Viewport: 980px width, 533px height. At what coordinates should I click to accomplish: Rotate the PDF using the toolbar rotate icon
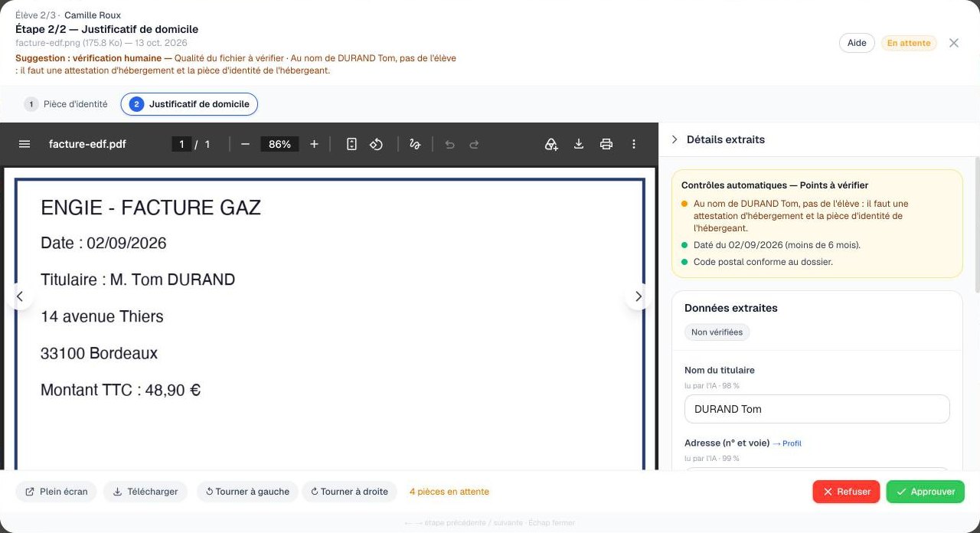376,144
